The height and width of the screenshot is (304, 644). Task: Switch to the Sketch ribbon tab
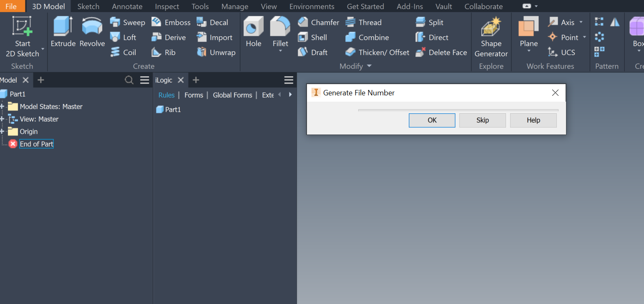[88, 6]
